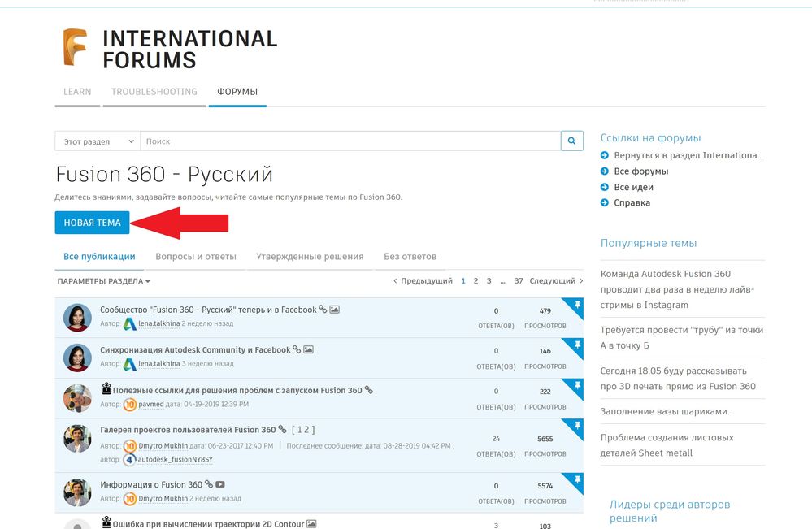Click link icon on Информация о Fusion 360
The height and width of the screenshot is (529, 812).
point(209,484)
